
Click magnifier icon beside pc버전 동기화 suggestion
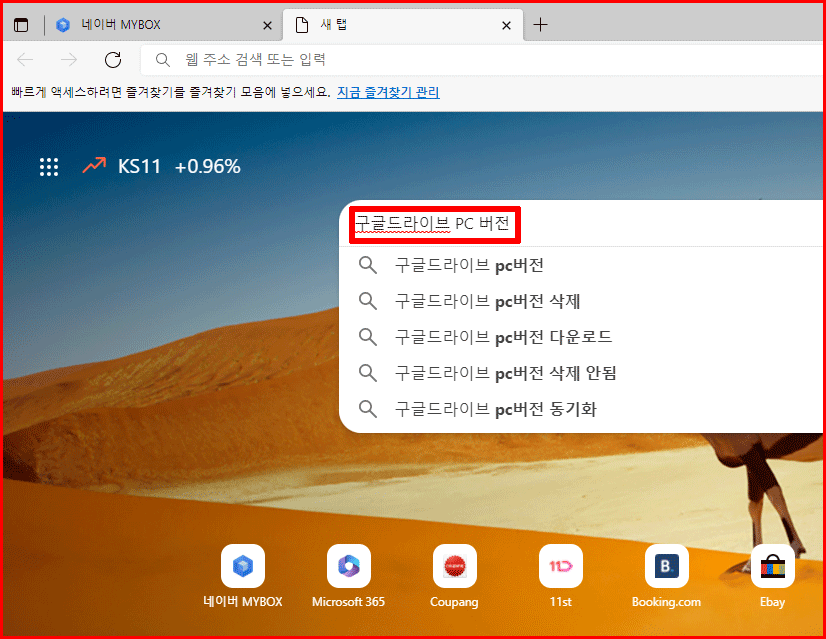click(x=368, y=409)
